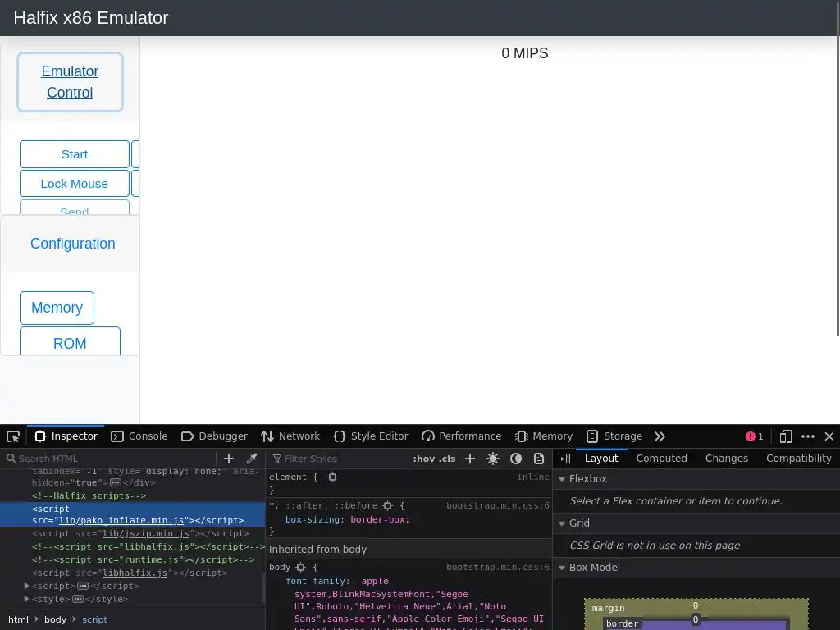
Task: Click the element rule selector highlighter
Action: tap(333, 477)
